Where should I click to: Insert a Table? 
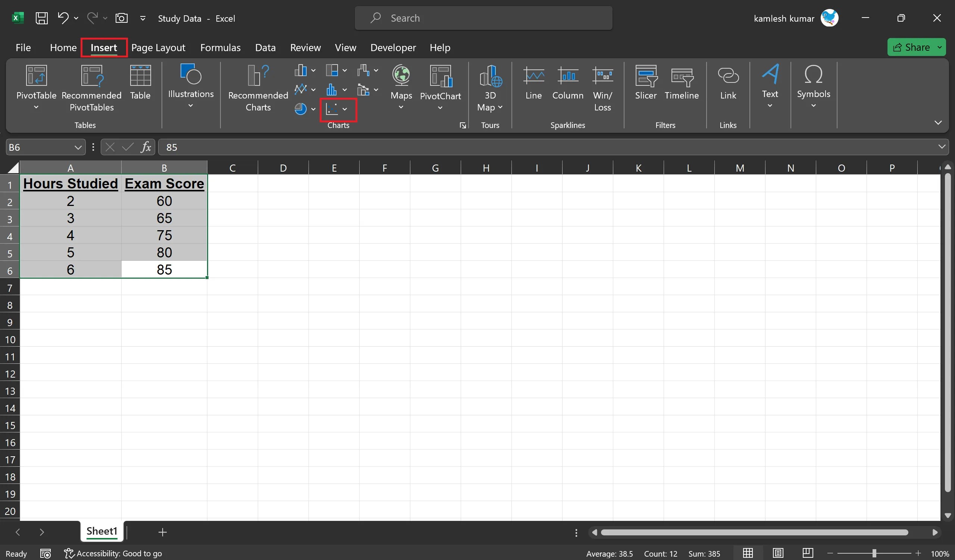[x=140, y=83]
